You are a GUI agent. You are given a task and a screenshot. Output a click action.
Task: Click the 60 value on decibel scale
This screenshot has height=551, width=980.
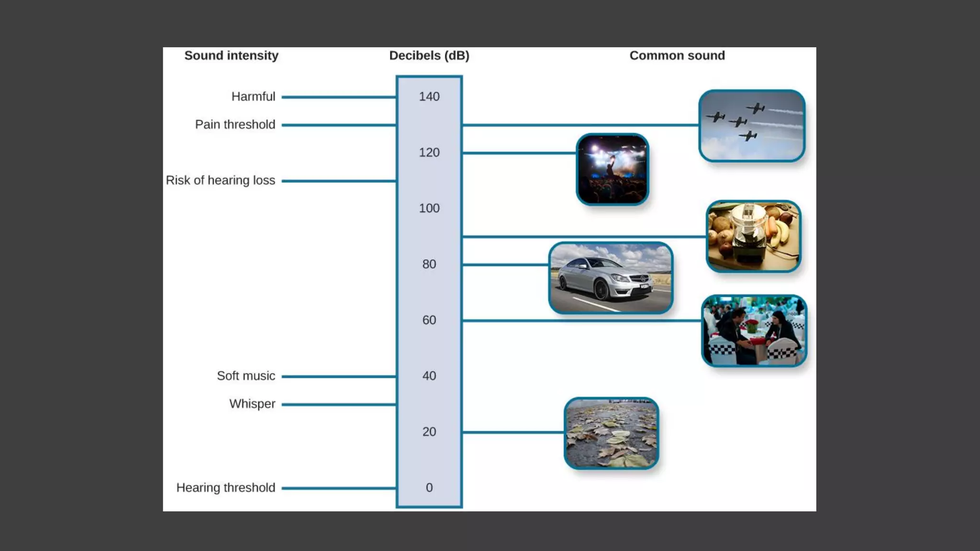coord(429,320)
